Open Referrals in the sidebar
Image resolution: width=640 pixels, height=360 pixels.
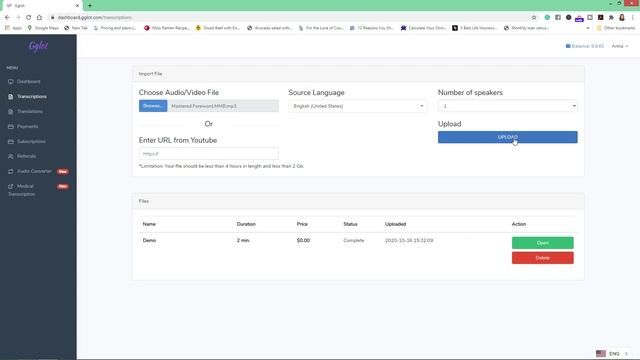click(x=27, y=156)
